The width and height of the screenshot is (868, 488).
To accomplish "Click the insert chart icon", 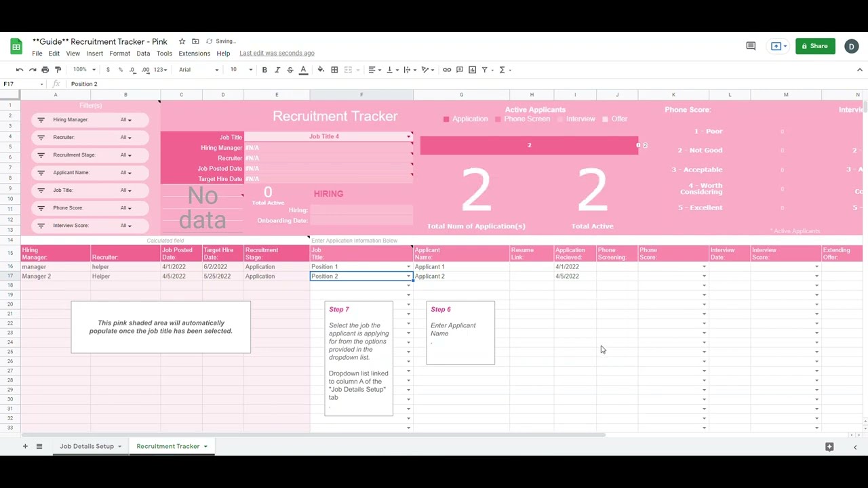I will pyautogui.click(x=472, y=70).
